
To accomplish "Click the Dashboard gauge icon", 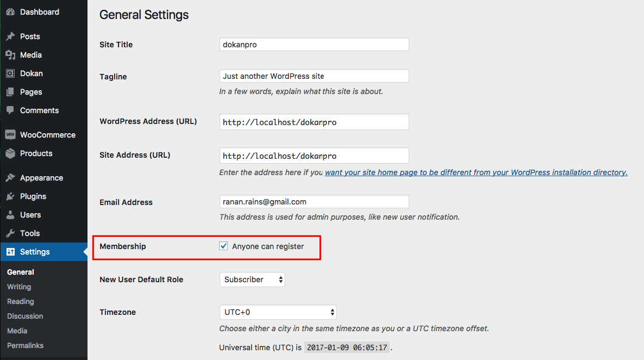I will pos(10,12).
